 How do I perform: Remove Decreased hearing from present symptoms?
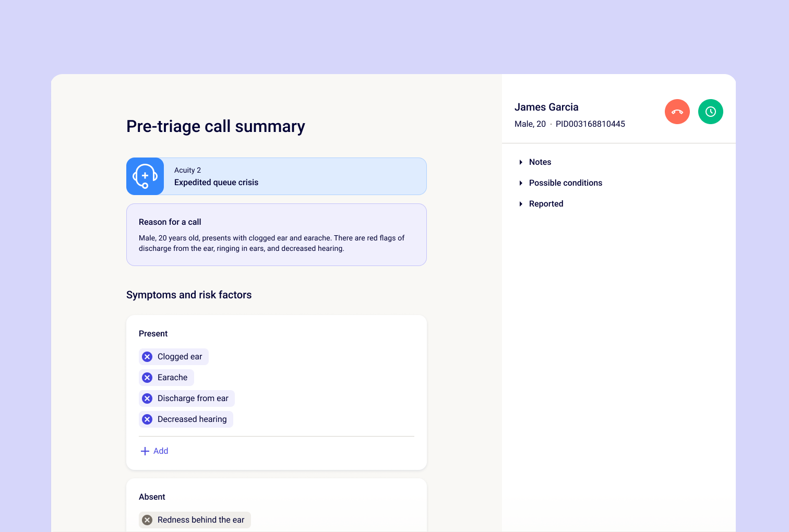(x=147, y=419)
